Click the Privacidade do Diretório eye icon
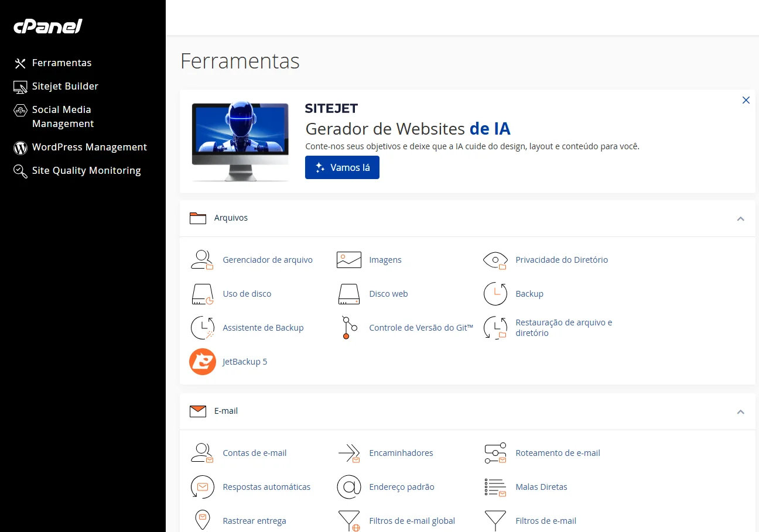The height and width of the screenshot is (532, 759). point(495,260)
